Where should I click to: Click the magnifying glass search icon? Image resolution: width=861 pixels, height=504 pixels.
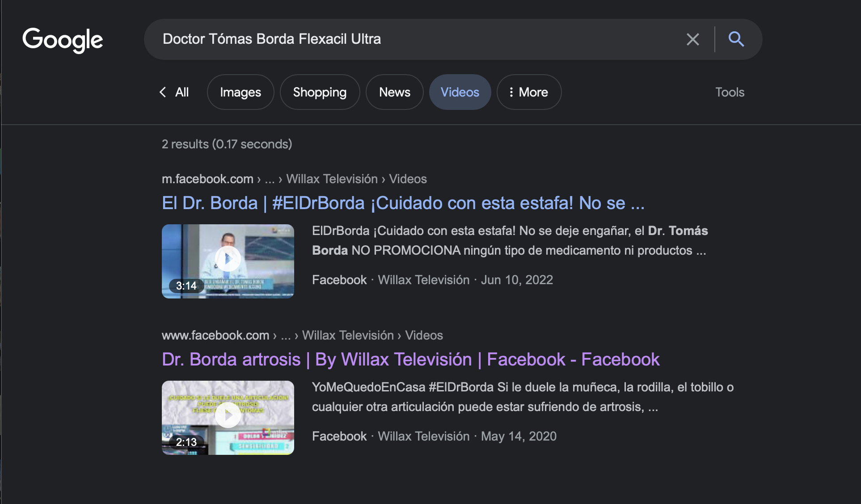[736, 39]
